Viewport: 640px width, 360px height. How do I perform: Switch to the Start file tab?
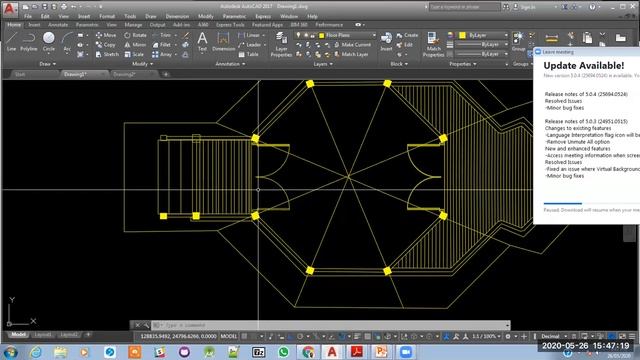(x=20, y=74)
